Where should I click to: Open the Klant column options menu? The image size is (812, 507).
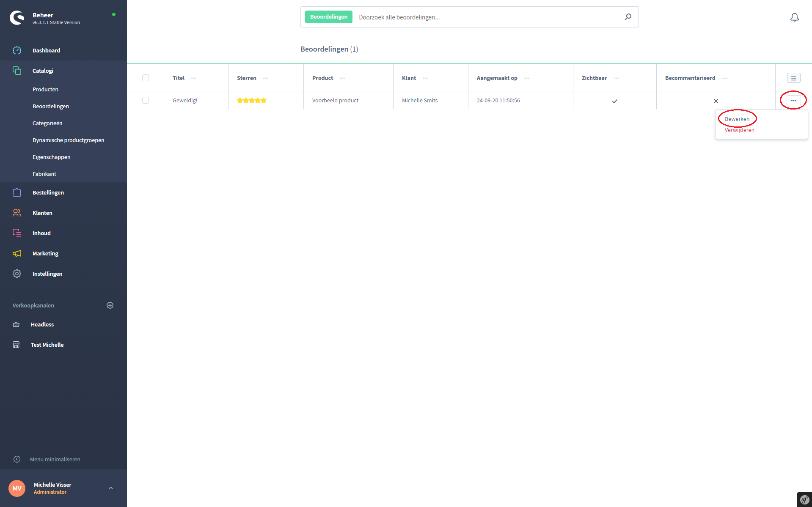tap(426, 78)
